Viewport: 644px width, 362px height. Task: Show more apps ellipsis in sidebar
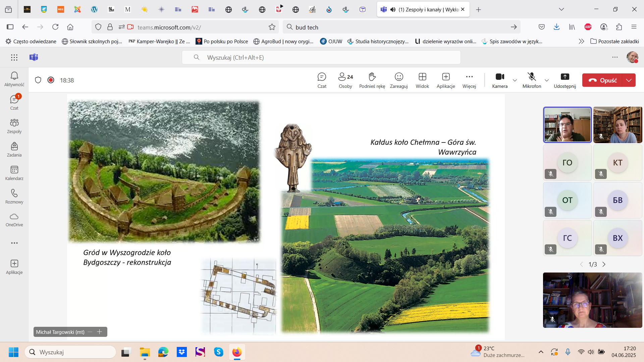[x=14, y=243]
